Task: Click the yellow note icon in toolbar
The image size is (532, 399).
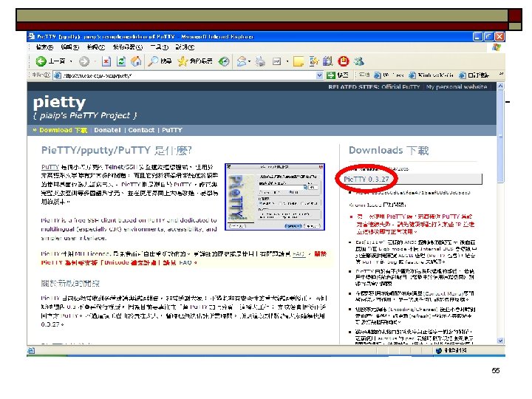Action: (x=299, y=61)
